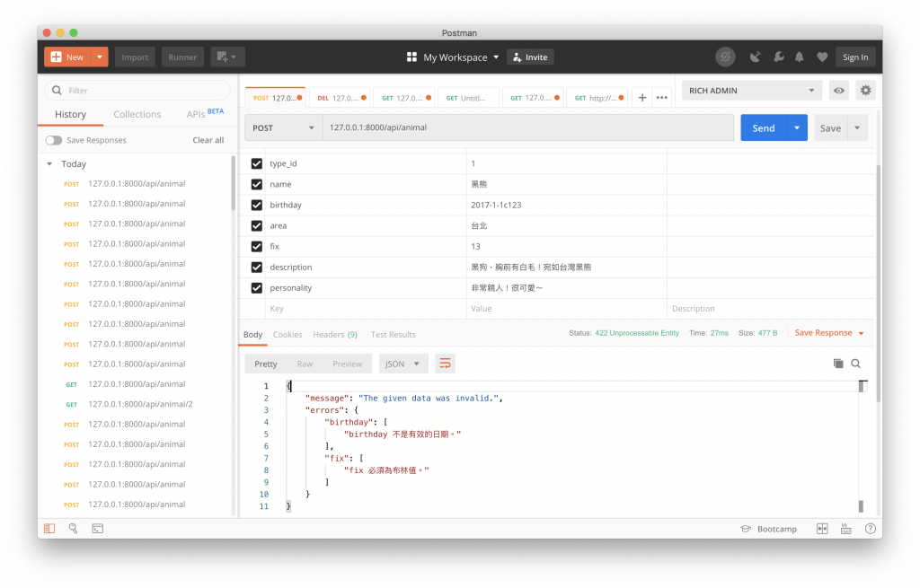Open find and replace icon in status bar

74,529
